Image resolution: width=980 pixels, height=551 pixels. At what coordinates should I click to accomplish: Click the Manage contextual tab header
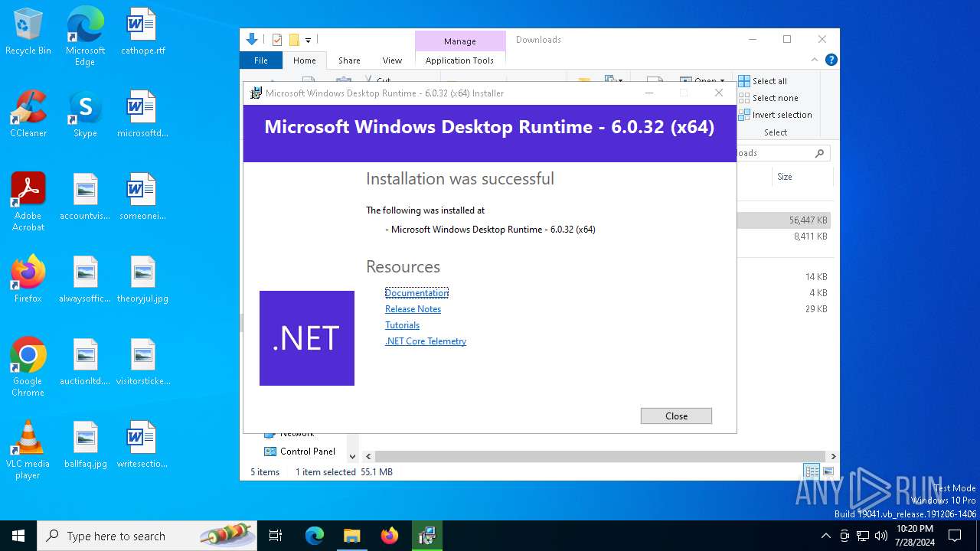point(460,41)
